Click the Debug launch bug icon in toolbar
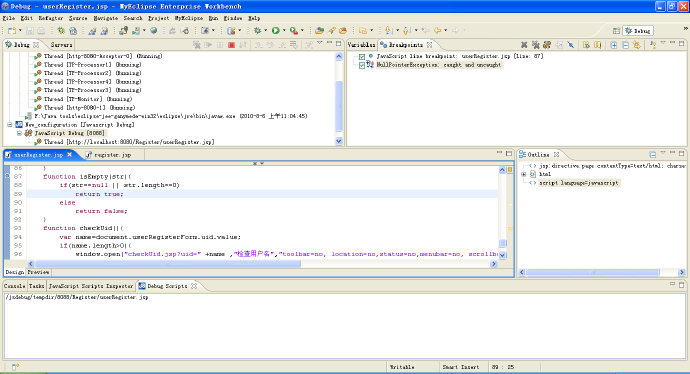690x374 pixels. tap(257, 30)
